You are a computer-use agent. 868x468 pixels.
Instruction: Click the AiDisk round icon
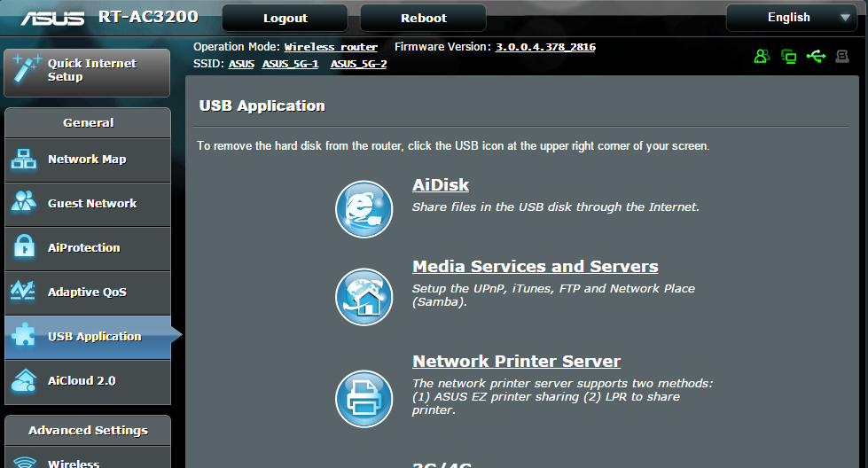click(x=364, y=209)
